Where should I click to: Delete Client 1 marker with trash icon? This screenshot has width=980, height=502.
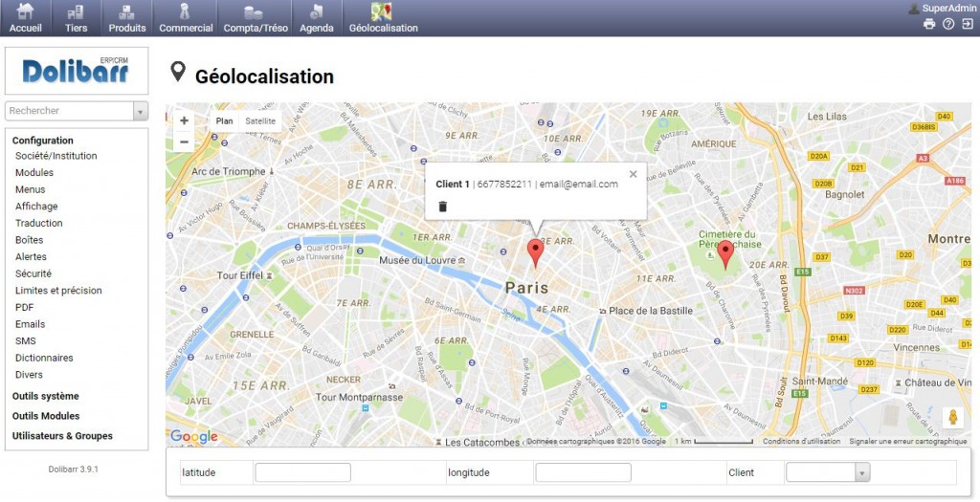pyautogui.click(x=442, y=206)
